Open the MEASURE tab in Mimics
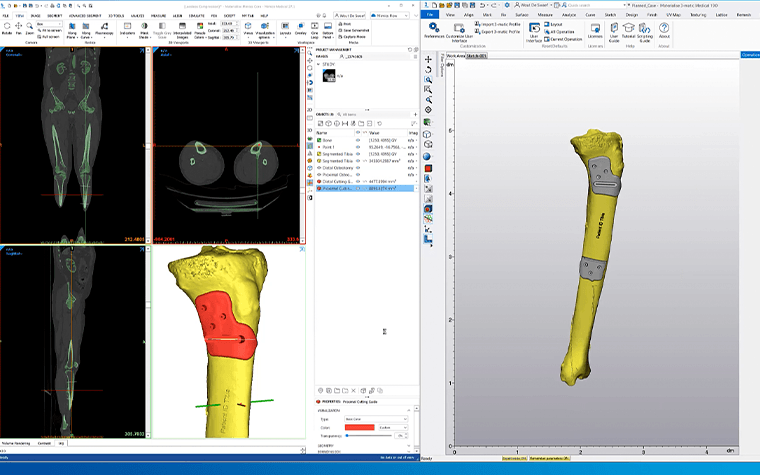Image resolution: width=760 pixels, height=475 pixels. (158, 16)
